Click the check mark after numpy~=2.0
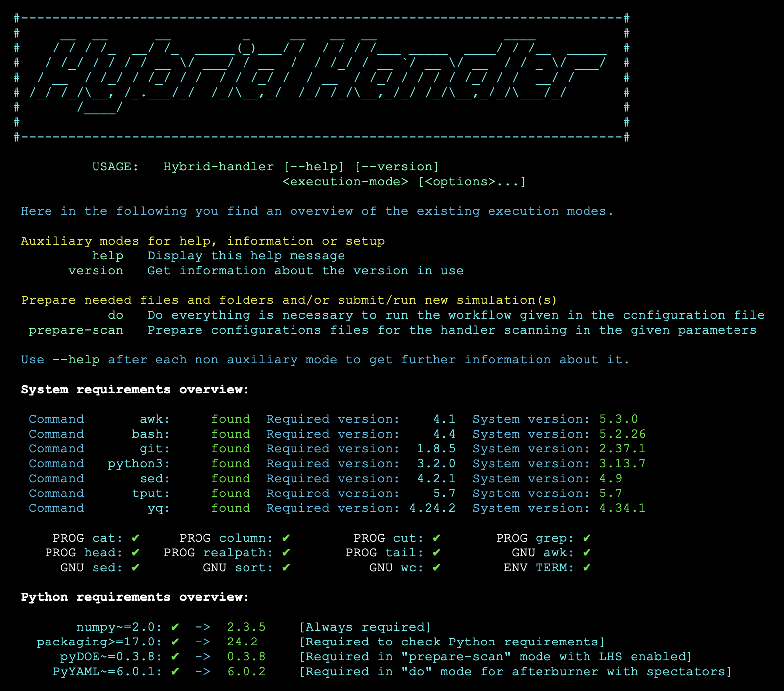Image resolution: width=784 pixels, height=691 pixels. pyautogui.click(x=175, y=627)
